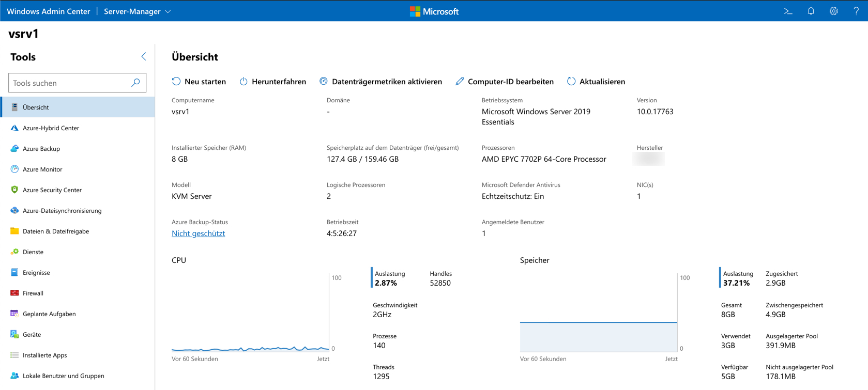Viewport: 868px width, 390px height.
Task: Expand the Server-Manager dropdown
Action: pyautogui.click(x=138, y=11)
